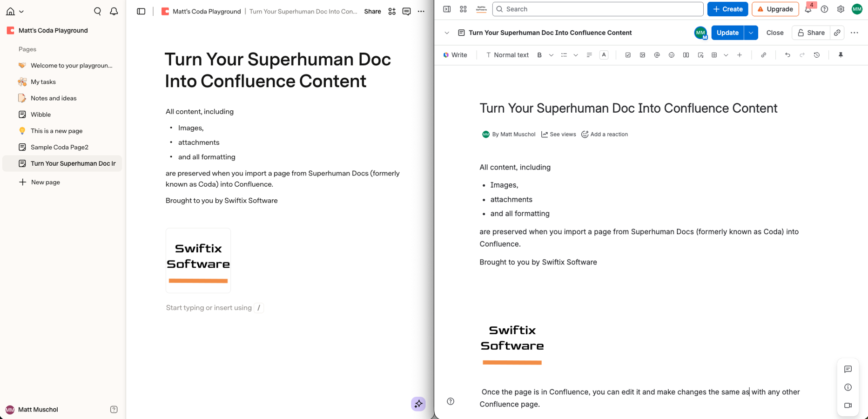This screenshot has height=419, width=868.
Task: Click the Upgrade button
Action: pyautogui.click(x=775, y=9)
